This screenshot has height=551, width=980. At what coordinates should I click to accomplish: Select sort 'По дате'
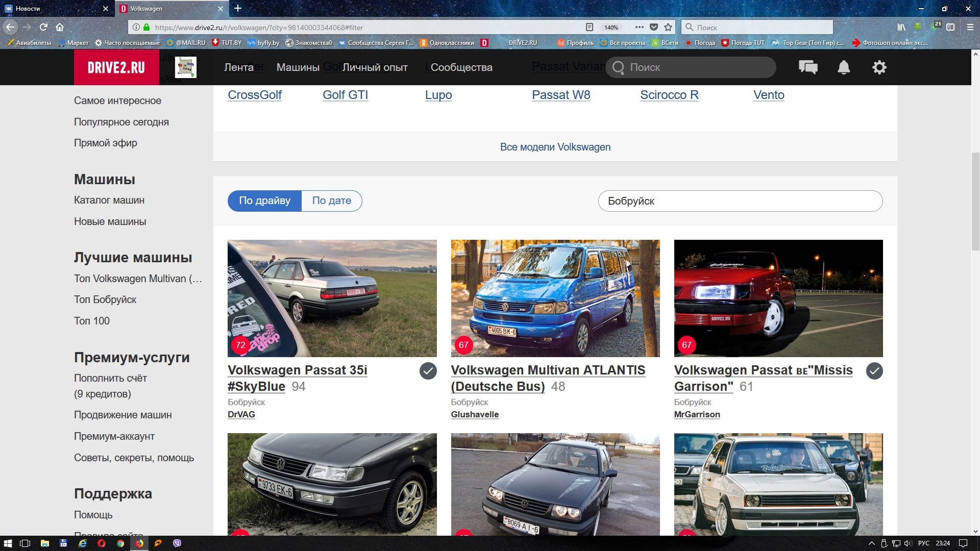[x=332, y=201]
